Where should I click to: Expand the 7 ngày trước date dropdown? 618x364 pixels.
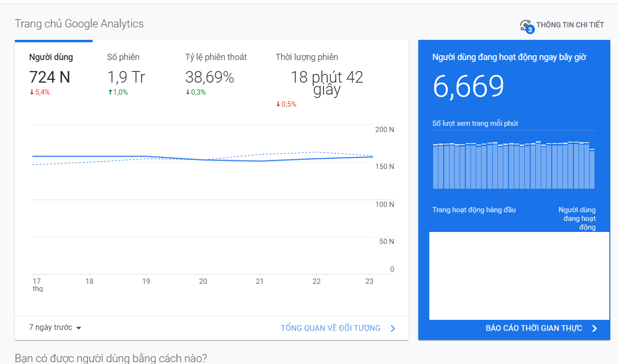pyautogui.click(x=55, y=328)
